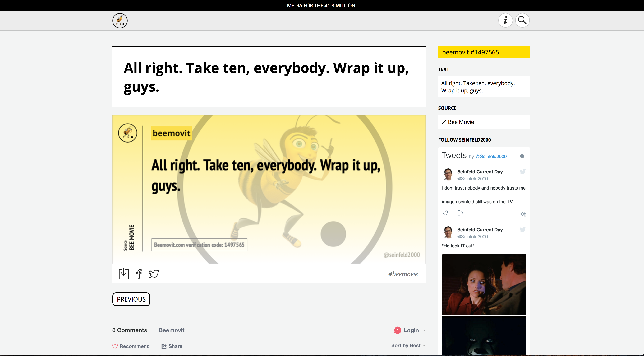Share the quote on Twitter via the bird icon

click(x=154, y=274)
